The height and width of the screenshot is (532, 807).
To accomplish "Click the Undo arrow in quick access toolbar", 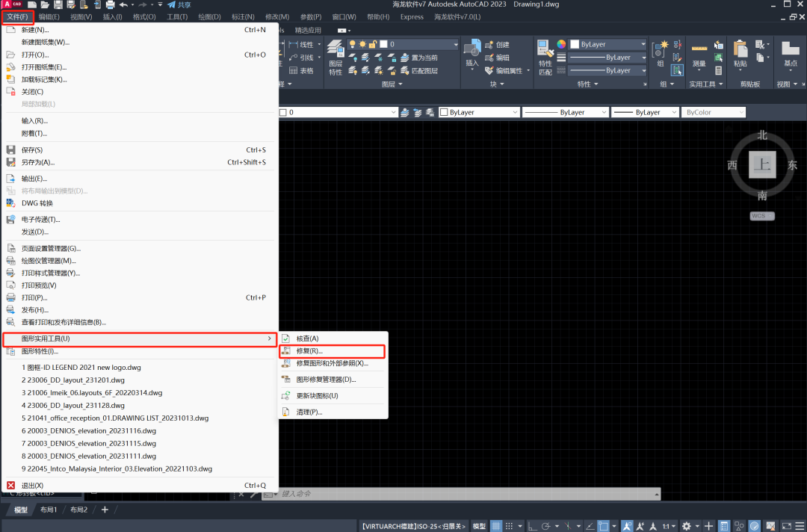I will coord(124,4).
